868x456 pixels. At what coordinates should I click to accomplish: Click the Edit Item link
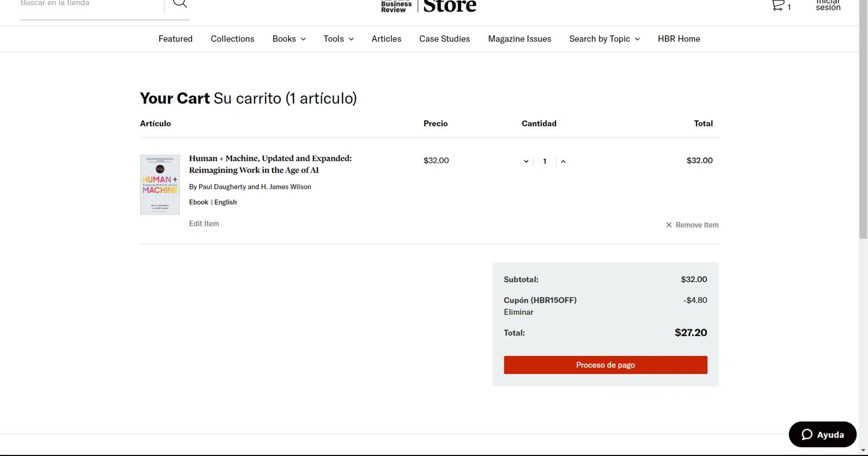(204, 223)
